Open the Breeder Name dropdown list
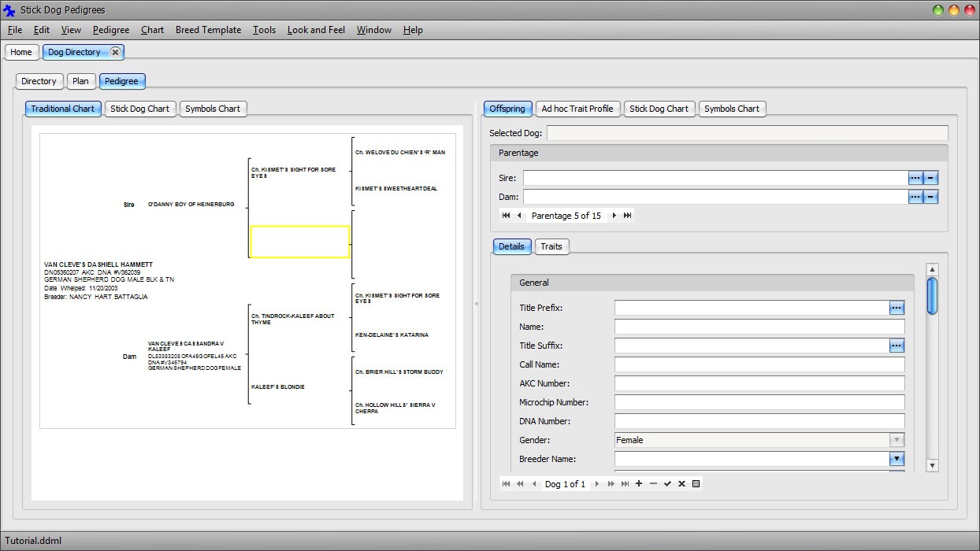Screen dimensions: 980x551 point(896,459)
